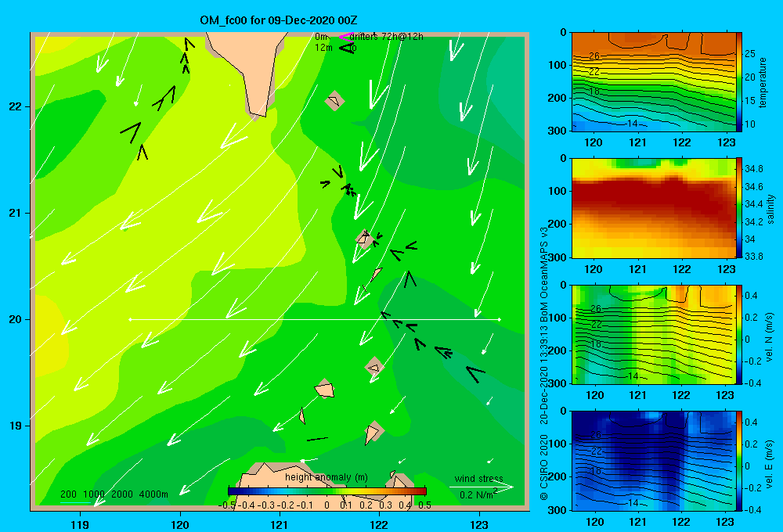Click longitude tick label 119 on main map
Image resolution: width=783 pixels, height=532 pixels.
click(x=80, y=524)
